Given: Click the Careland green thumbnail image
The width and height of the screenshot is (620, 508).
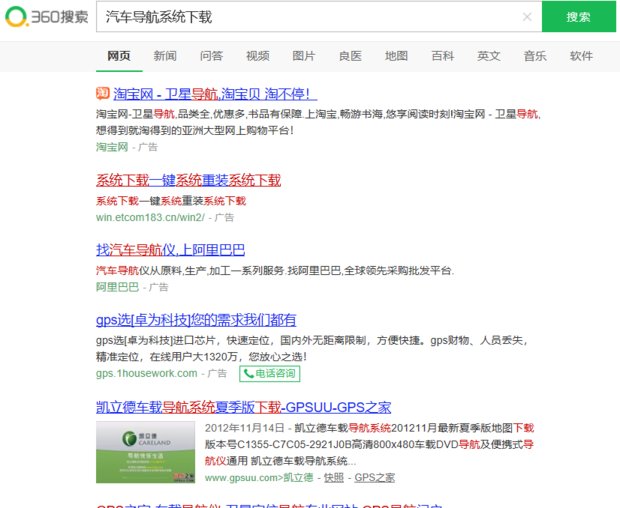Looking at the screenshot, I should [x=146, y=452].
